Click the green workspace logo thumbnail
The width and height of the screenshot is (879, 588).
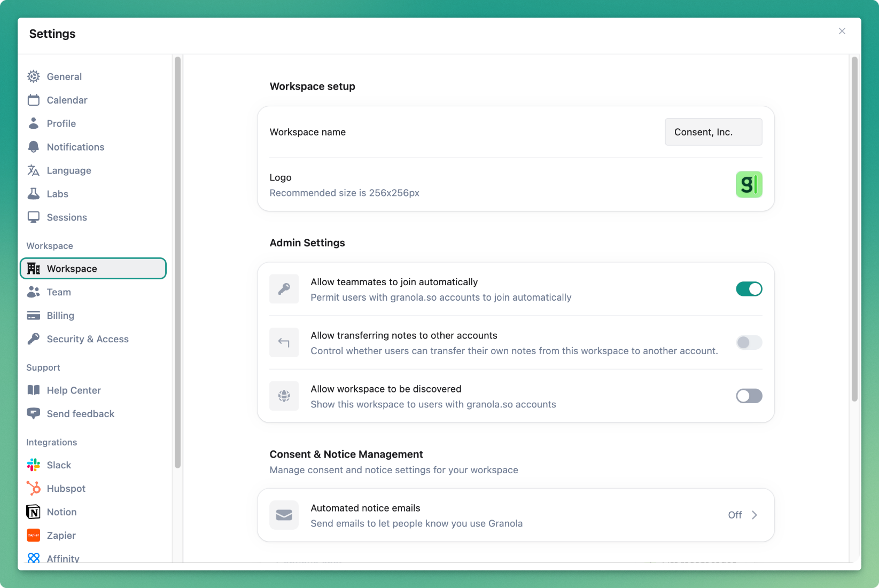tap(749, 185)
